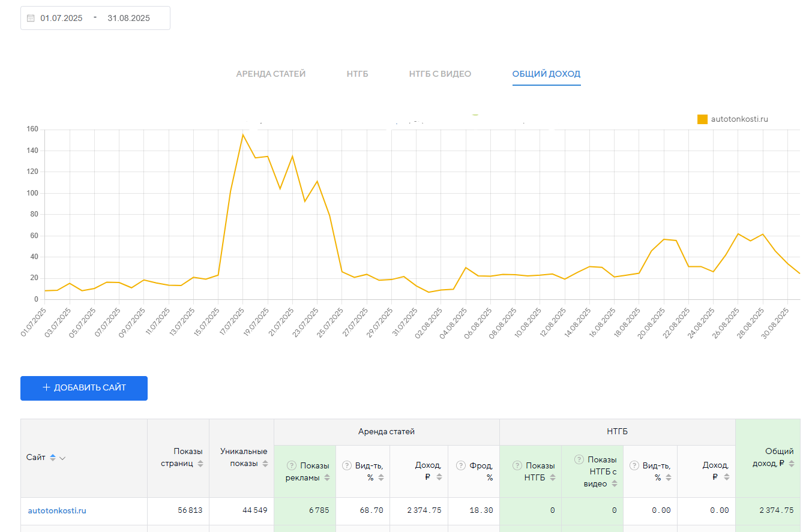Click the yellow legend color swatch
Screen dimensions: 809x532
click(x=702, y=119)
